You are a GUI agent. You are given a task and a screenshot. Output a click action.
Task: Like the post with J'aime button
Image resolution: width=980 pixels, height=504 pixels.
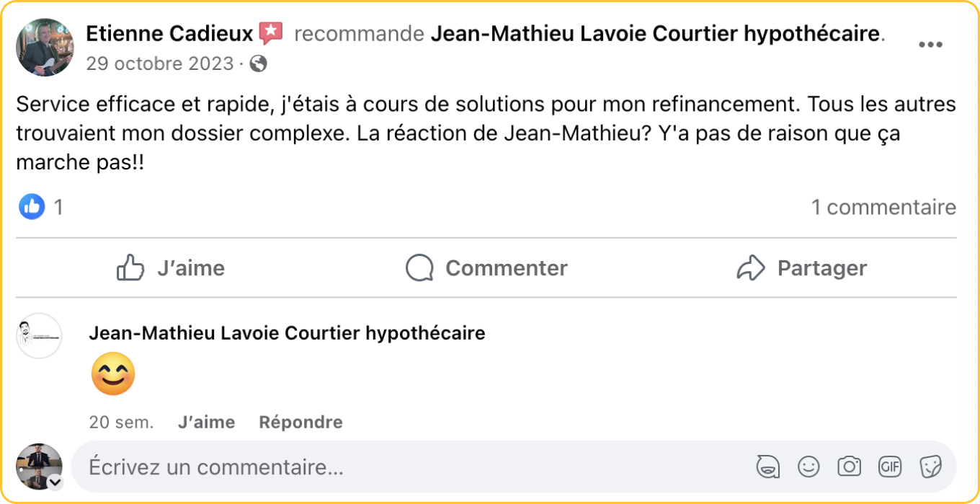pos(171,268)
